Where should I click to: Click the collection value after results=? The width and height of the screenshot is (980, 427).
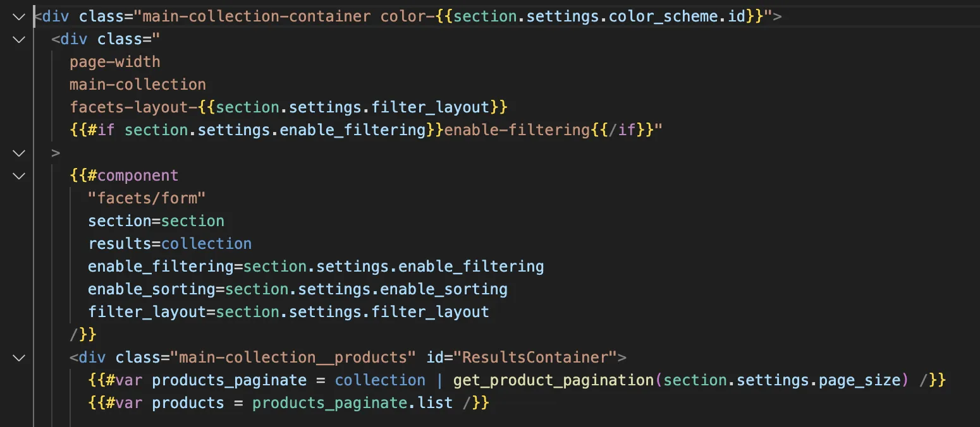[x=206, y=244]
